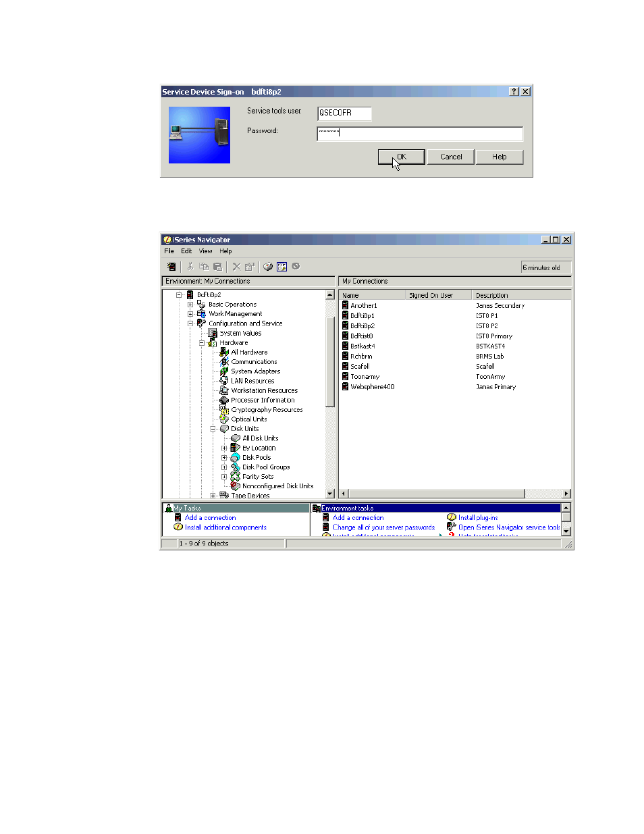This screenshot has height=834, width=644.
Task: Select the Bdfti8p2 row in connections list
Action: pyautogui.click(x=363, y=326)
